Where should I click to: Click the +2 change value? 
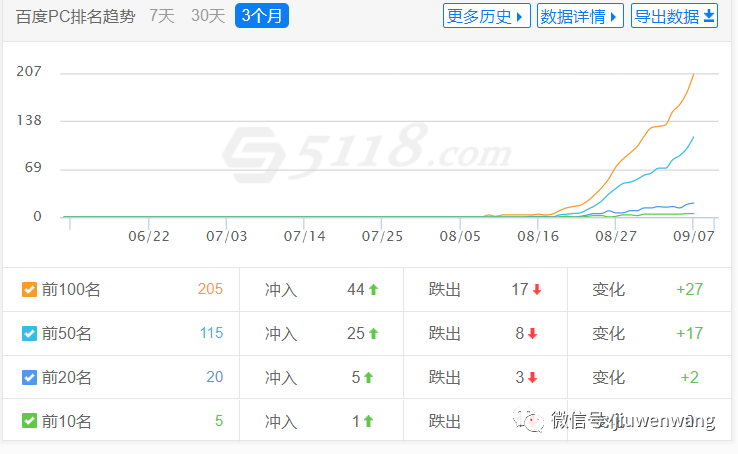[x=690, y=377]
